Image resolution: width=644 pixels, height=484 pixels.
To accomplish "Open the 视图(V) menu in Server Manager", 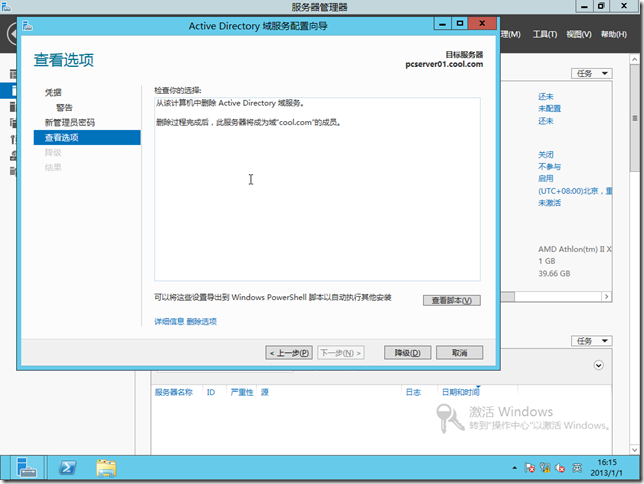I will 579,34.
